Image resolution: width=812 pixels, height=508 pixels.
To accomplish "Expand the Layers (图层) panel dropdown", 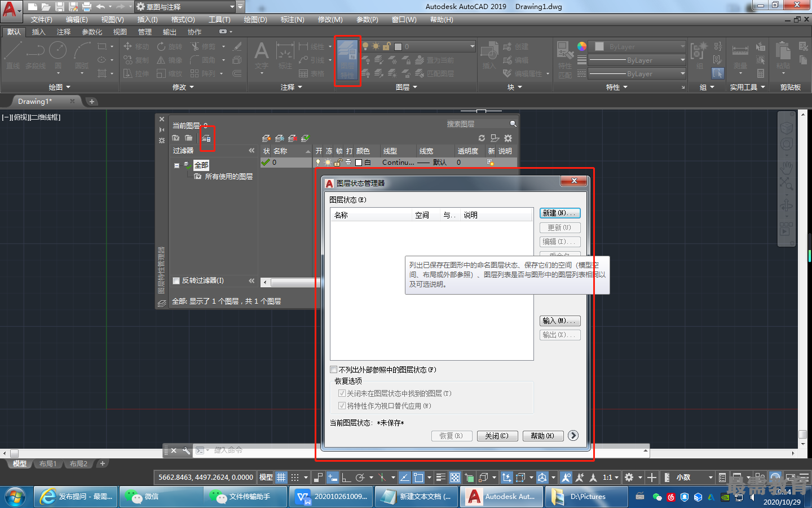I will point(407,87).
